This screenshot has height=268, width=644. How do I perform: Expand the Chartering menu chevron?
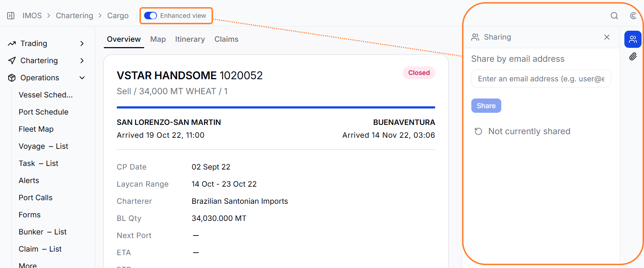tap(82, 61)
